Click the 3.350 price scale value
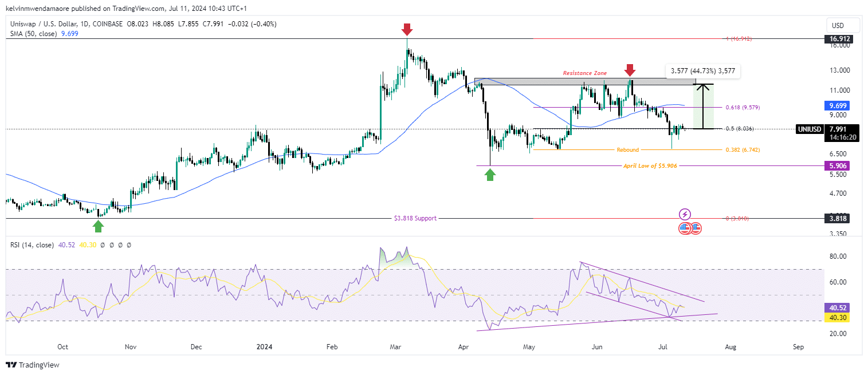This screenshot has height=375, width=868. (x=838, y=234)
